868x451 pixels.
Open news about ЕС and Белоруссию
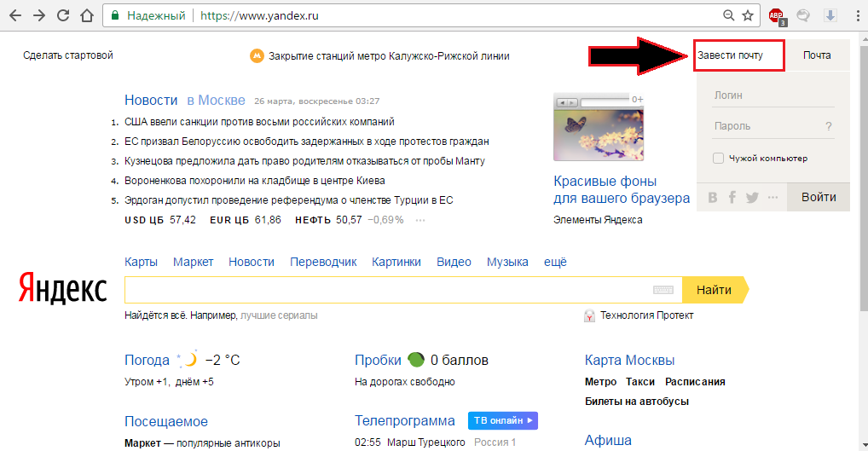pyautogui.click(x=307, y=142)
